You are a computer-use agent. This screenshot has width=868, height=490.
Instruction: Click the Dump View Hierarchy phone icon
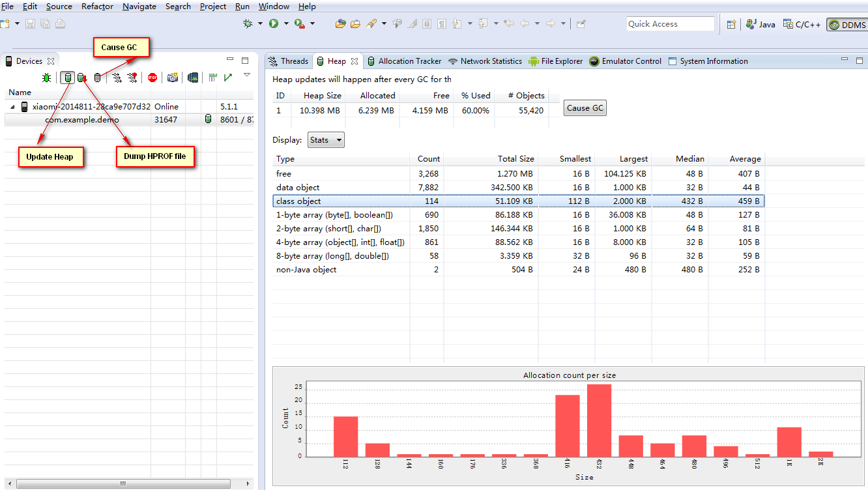pyautogui.click(x=193, y=78)
